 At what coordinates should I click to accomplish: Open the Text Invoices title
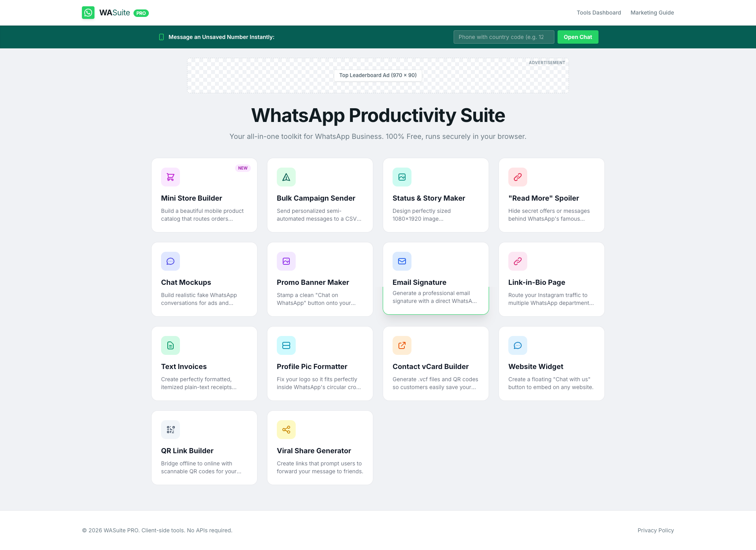(184, 367)
